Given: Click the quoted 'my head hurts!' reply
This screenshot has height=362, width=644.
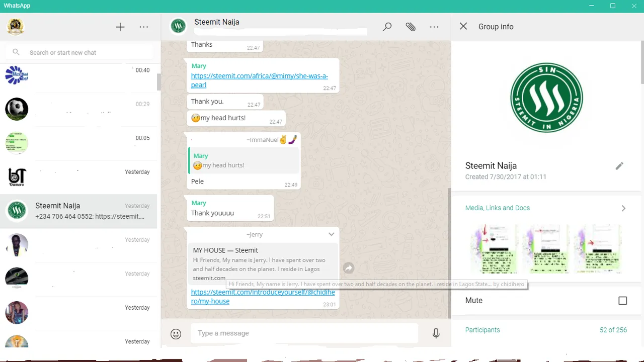Looking at the screenshot, I should [x=244, y=160].
